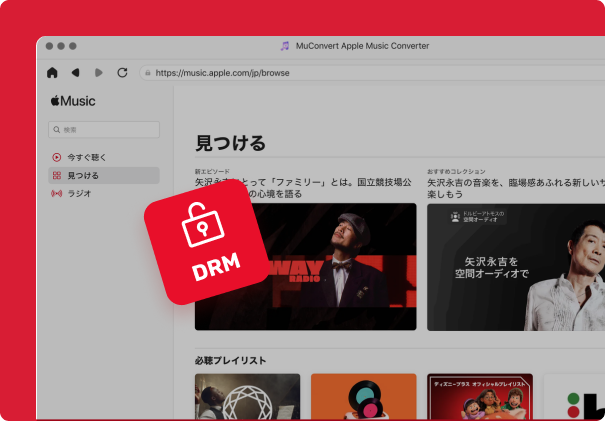Click the play circle icon beside 今すぐ聴く

57,157
